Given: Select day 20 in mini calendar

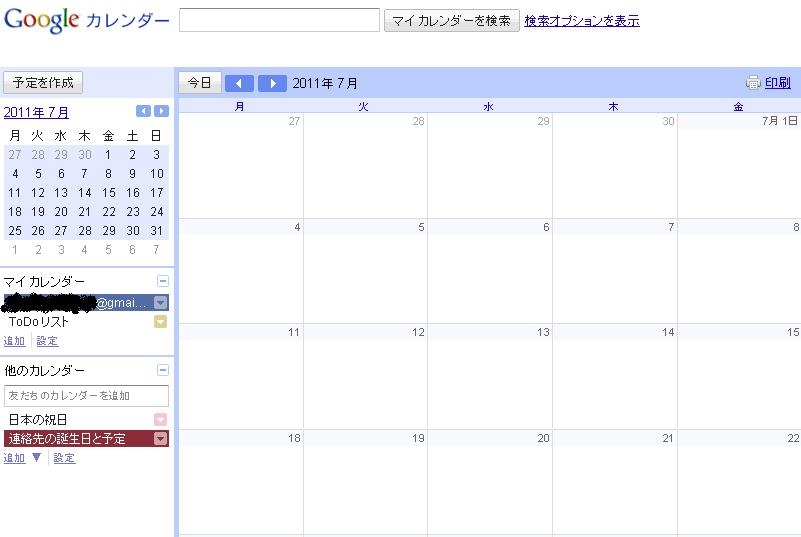Looking at the screenshot, I should (61, 212).
